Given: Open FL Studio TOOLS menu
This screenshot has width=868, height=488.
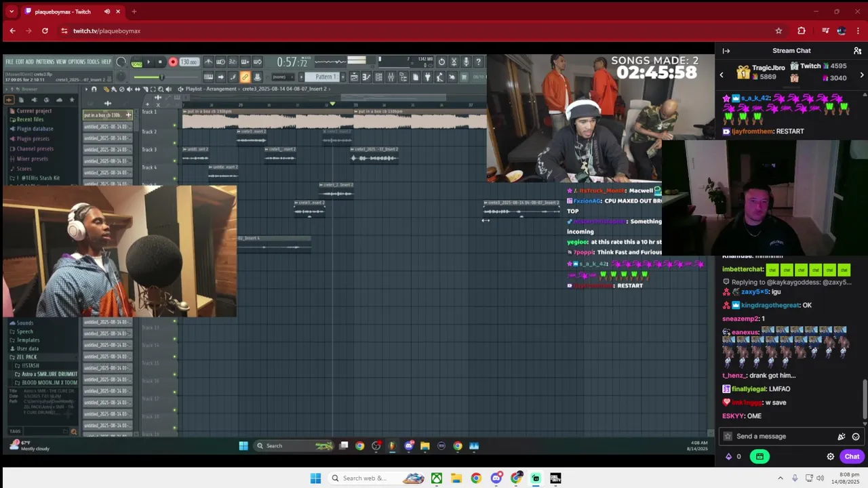Looking at the screenshot, I should [x=94, y=62].
